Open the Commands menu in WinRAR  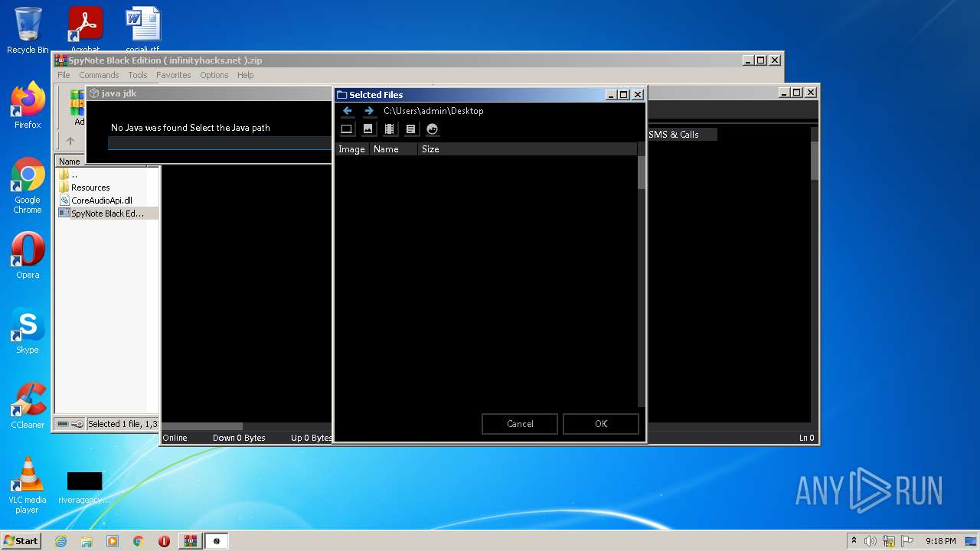[99, 75]
